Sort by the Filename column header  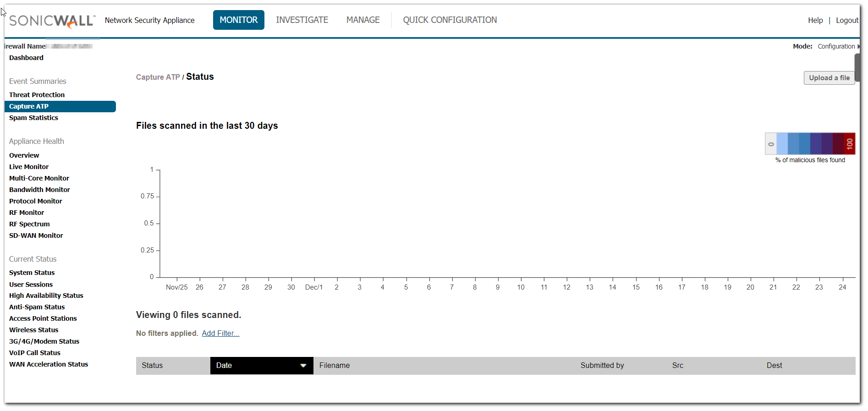click(x=334, y=366)
